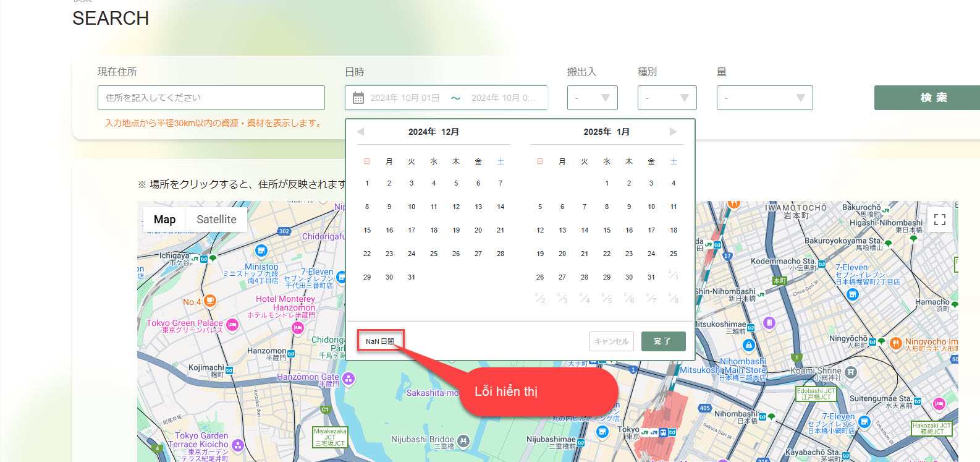The height and width of the screenshot is (462, 980).
Task: Go to previous month with left arrow
Action: 360,132
